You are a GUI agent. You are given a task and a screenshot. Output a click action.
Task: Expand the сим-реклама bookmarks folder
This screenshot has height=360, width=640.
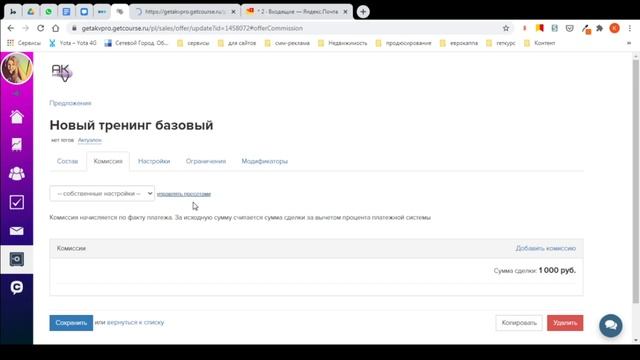(287, 43)
